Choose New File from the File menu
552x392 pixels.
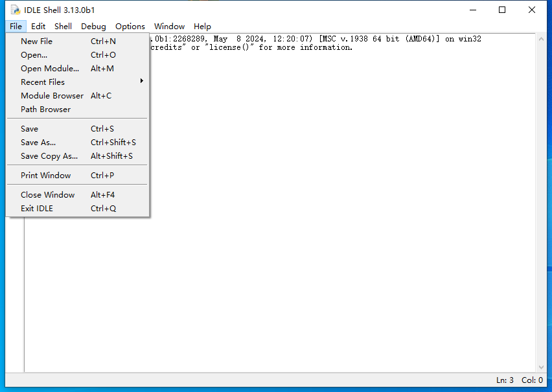(78, 41)
